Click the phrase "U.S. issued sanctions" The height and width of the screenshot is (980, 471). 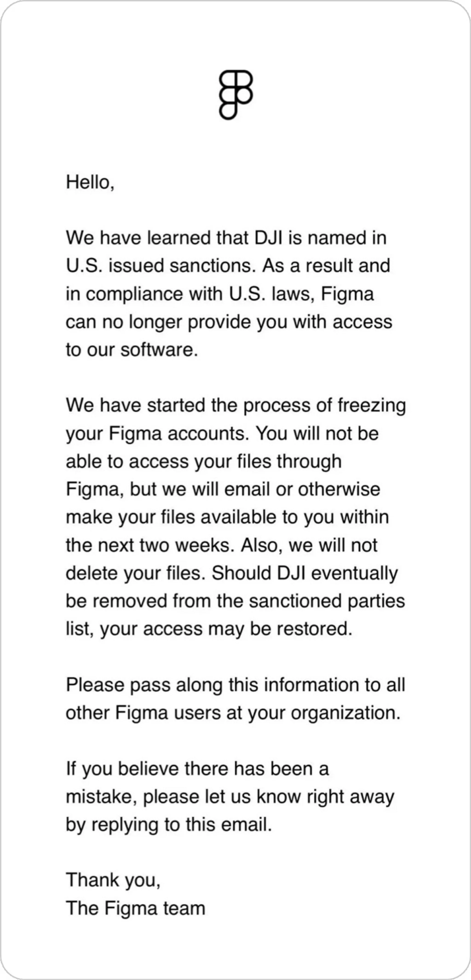(x=160, y=266)
